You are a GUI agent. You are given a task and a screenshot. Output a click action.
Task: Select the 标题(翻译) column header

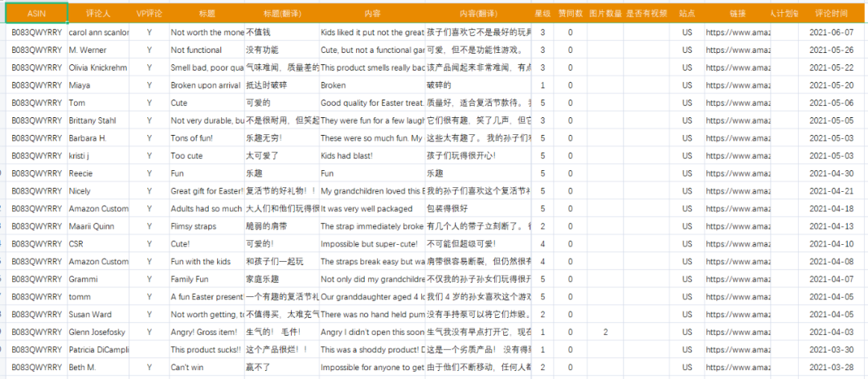coord(282,14)
